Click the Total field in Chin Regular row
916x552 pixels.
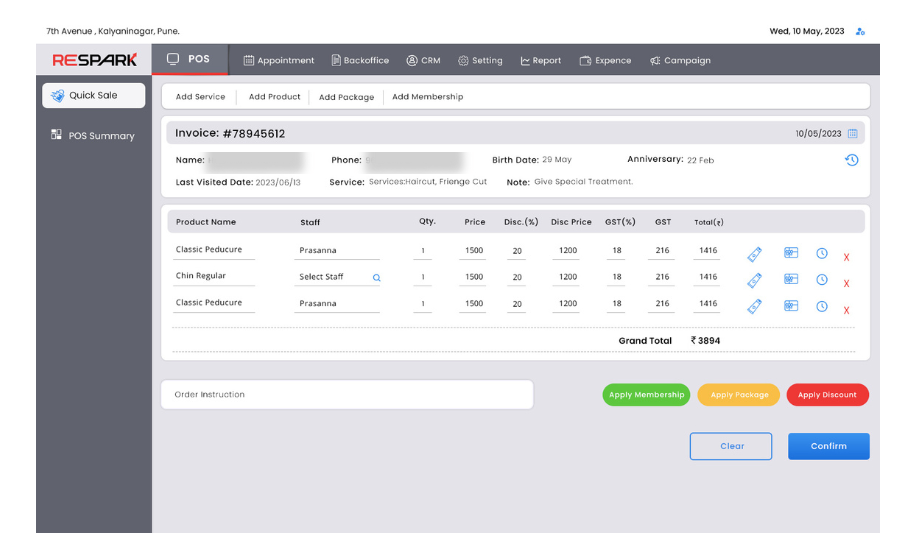pyautogui.click(x=707, y=277)
